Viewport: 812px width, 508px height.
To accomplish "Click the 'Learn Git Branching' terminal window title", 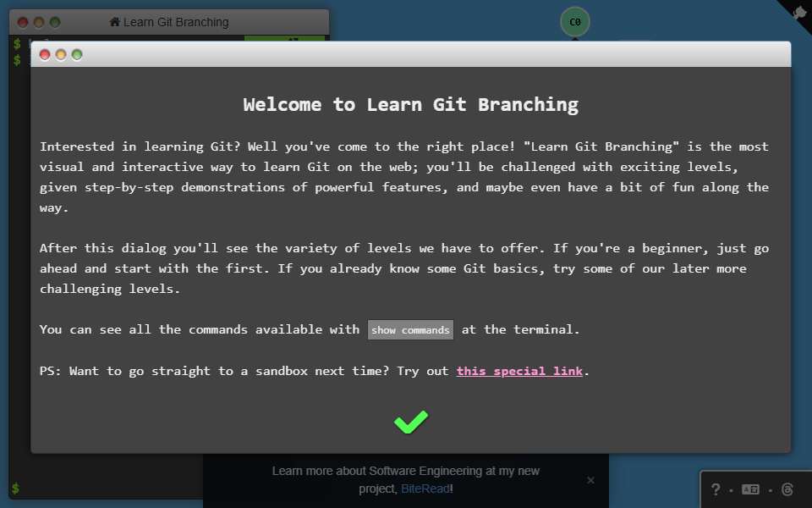I will (176, 22).
